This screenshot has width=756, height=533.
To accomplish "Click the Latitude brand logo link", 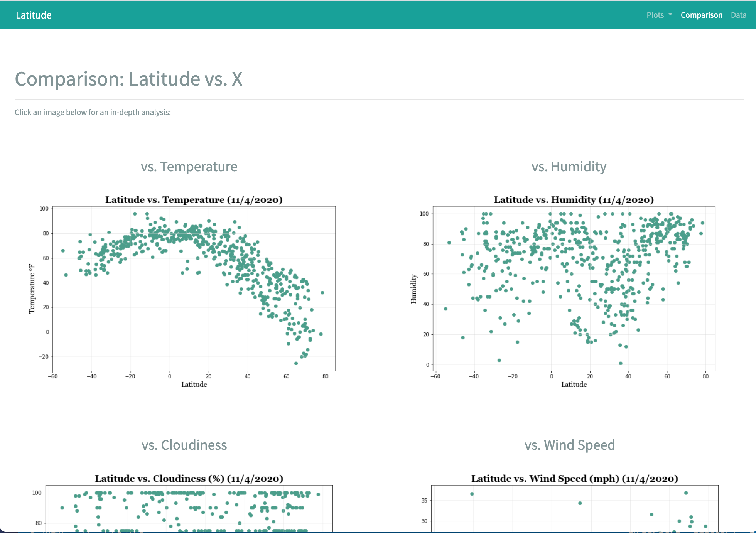I will click(x=34, y=15).
